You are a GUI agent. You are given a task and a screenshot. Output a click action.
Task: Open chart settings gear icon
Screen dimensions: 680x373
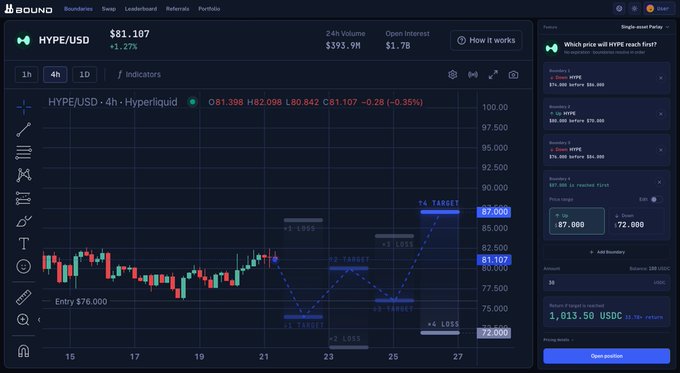(453, 75)
